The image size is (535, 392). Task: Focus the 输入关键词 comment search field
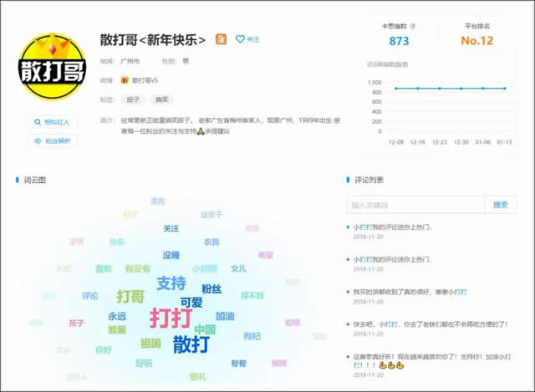click(x=415, y=205)
